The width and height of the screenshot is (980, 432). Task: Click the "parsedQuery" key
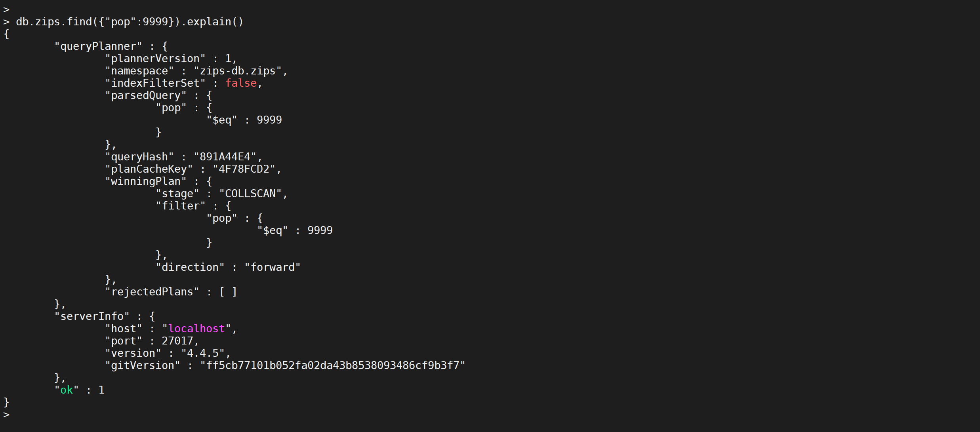pos(146,95)
